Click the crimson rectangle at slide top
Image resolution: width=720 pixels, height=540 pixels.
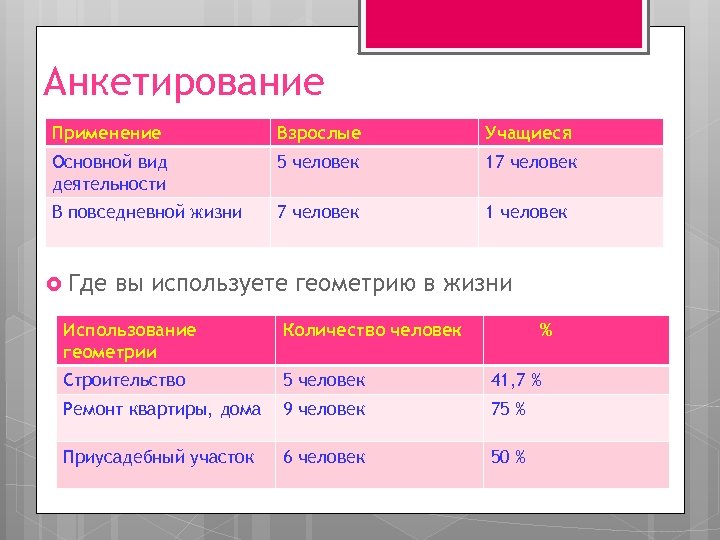504,23
